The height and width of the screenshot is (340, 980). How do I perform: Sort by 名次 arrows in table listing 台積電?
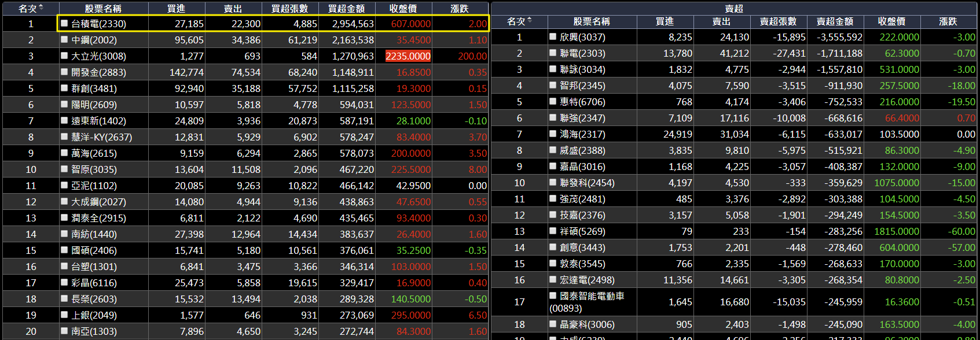[41, 8]
